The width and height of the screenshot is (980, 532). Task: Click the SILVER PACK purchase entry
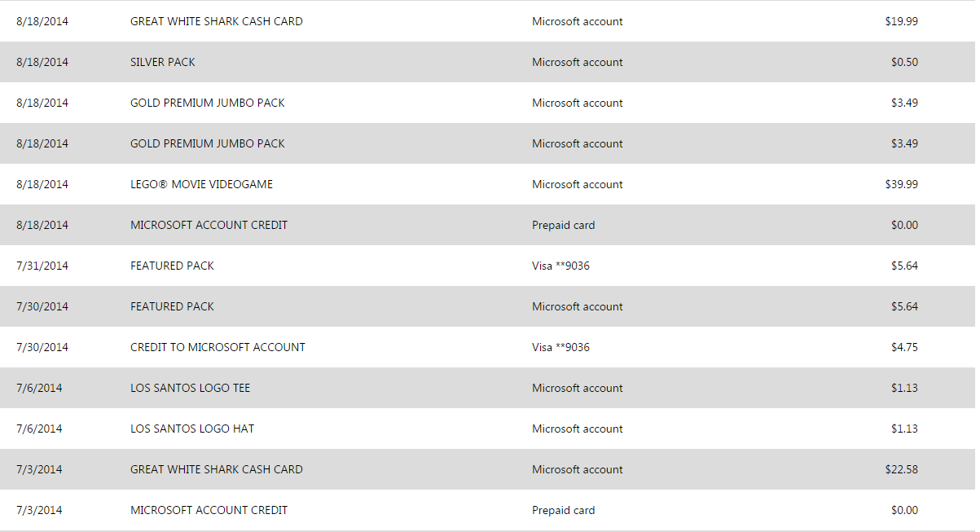[163, 62]
